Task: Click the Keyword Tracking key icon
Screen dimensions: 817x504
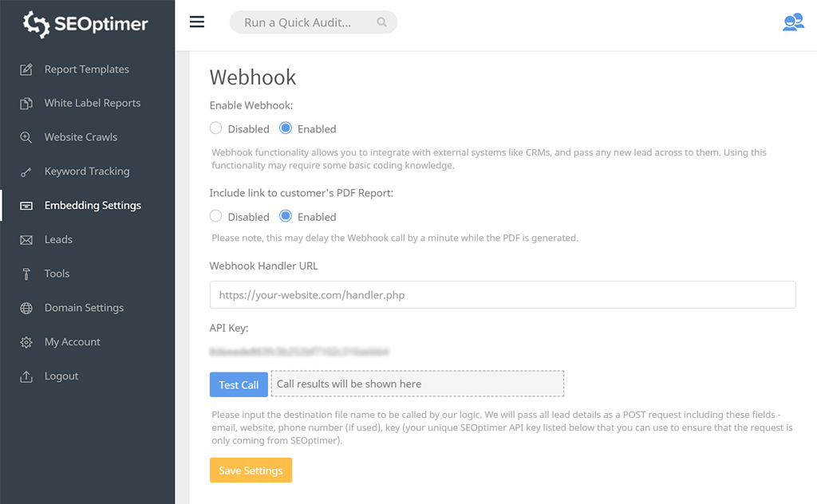Action: click(x=26, y=171)
